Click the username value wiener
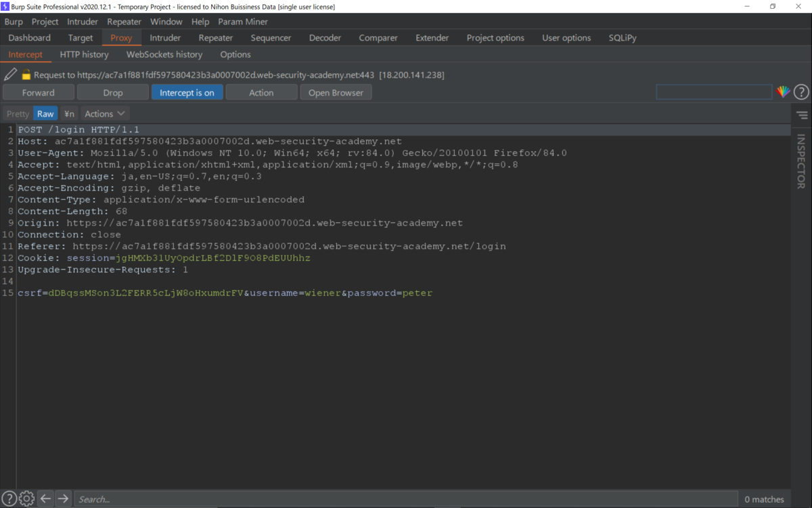Screen dimensions: 812x508 coord(323,293)
